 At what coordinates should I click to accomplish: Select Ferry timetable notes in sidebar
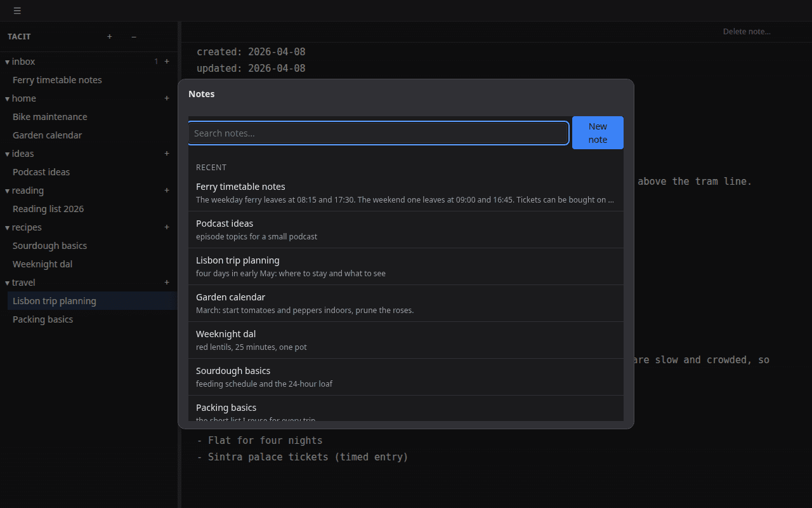[x=92, y=80]
